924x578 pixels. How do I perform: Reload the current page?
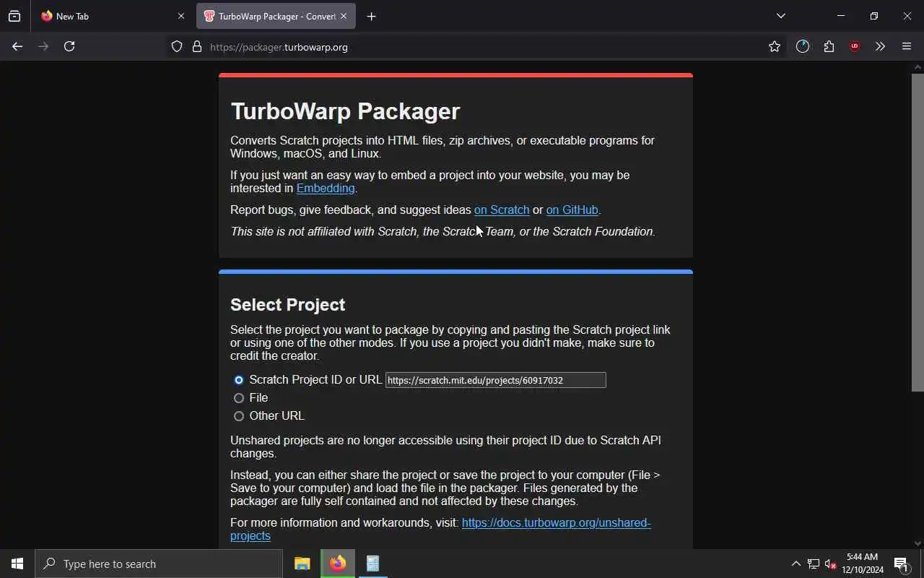(69, 46)
